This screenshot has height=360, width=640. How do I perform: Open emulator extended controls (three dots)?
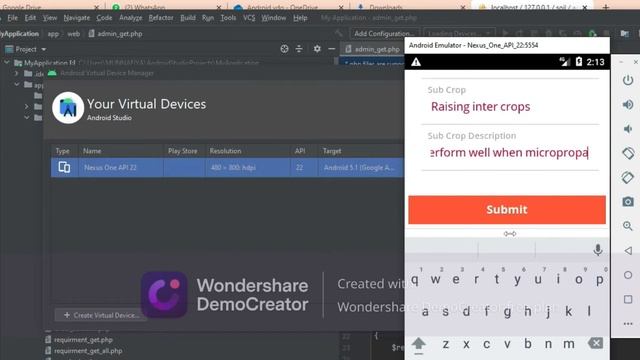pos(628,324)
